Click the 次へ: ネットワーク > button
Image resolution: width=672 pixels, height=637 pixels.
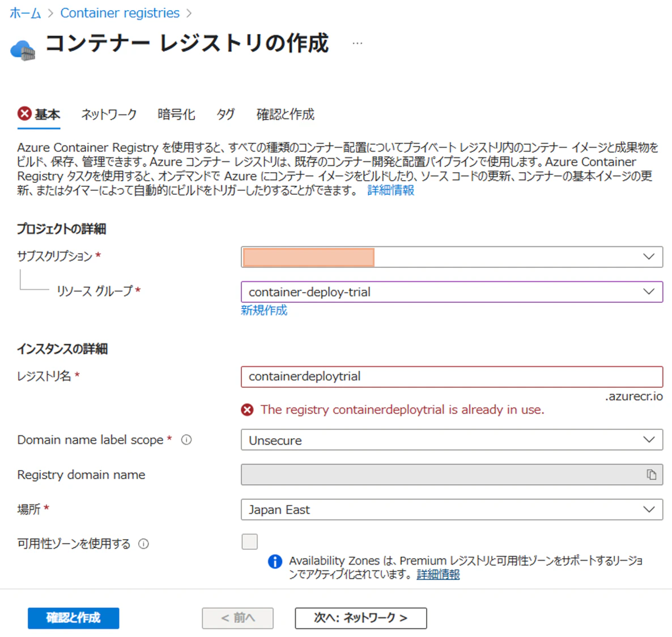(x=360, y=618)
